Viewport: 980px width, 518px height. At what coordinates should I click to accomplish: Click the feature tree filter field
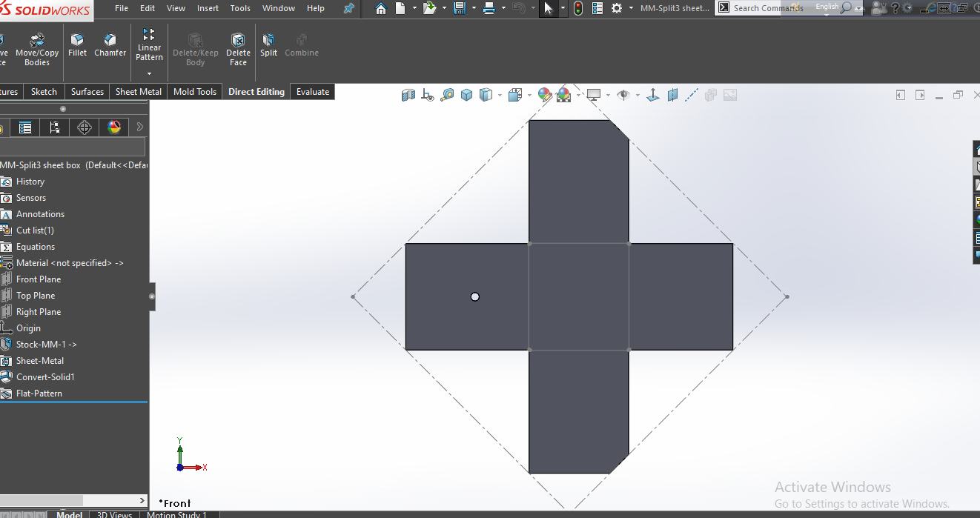[x=73, y=147]
